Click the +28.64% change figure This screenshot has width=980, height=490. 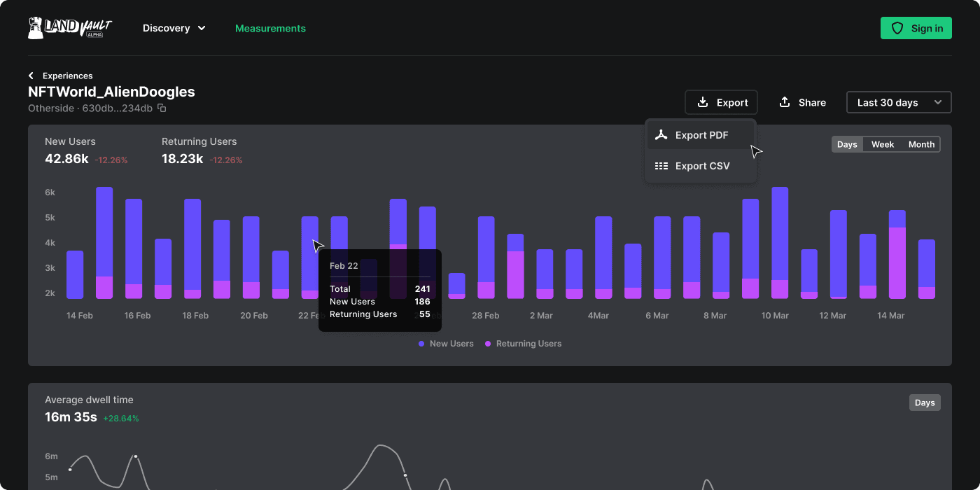pyautogui.click(x=121, y=419)
